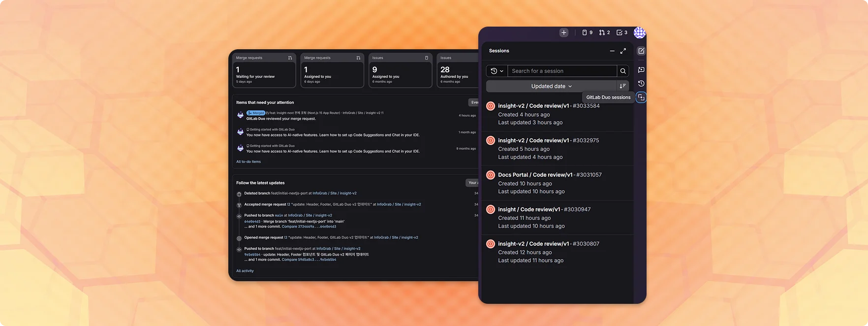The height and width of the screenshot is (326, 868).
Task: Open chat history clock icon in sidebar
Action: (641, 84)
